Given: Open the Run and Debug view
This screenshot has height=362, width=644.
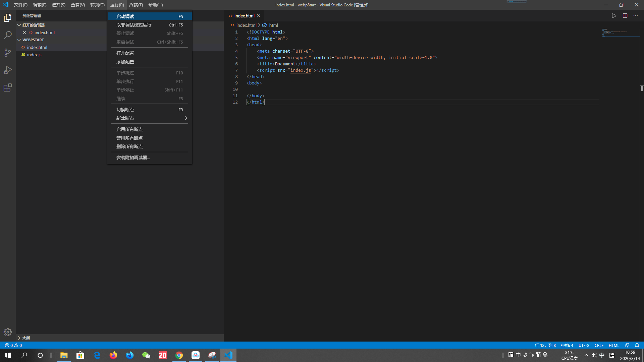Looking at the screenshot, I should click(8, 70).
